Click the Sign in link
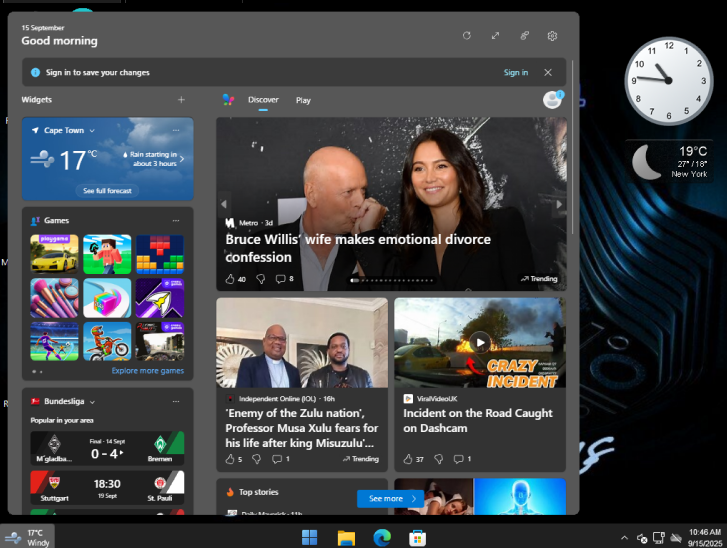Viewport: 727px width, 548px height. tap(516, 72)
